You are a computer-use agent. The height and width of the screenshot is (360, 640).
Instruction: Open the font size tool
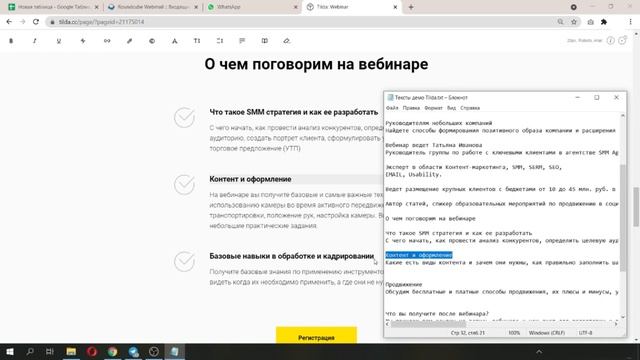pos(197,41)
